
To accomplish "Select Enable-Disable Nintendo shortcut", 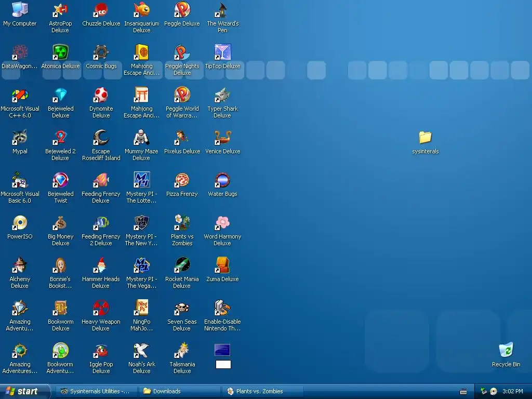I will click(222, 308).
